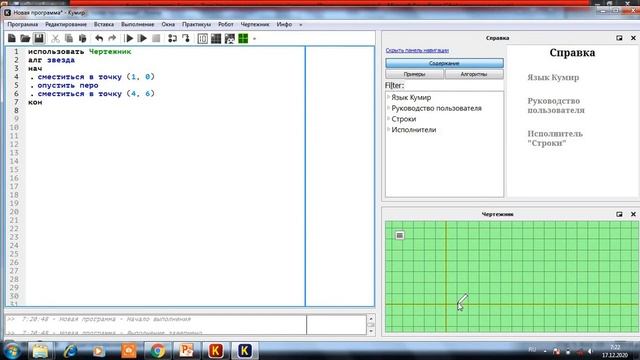Open PowerPoint from taskbar
The image size is (640, 360).
186,351
